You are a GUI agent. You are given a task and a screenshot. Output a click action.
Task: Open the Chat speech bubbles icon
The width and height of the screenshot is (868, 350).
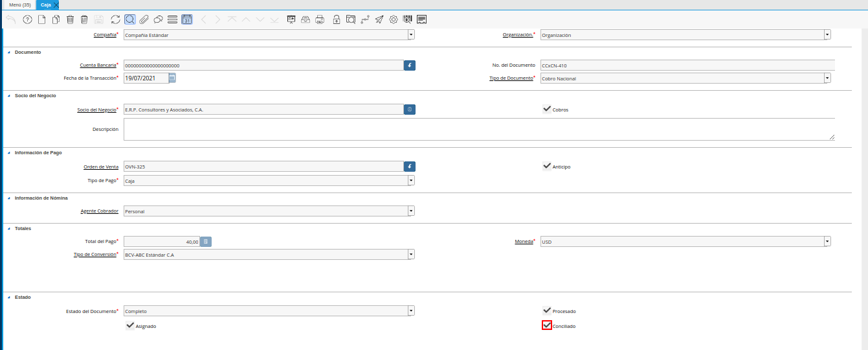[x=158, y=19]
